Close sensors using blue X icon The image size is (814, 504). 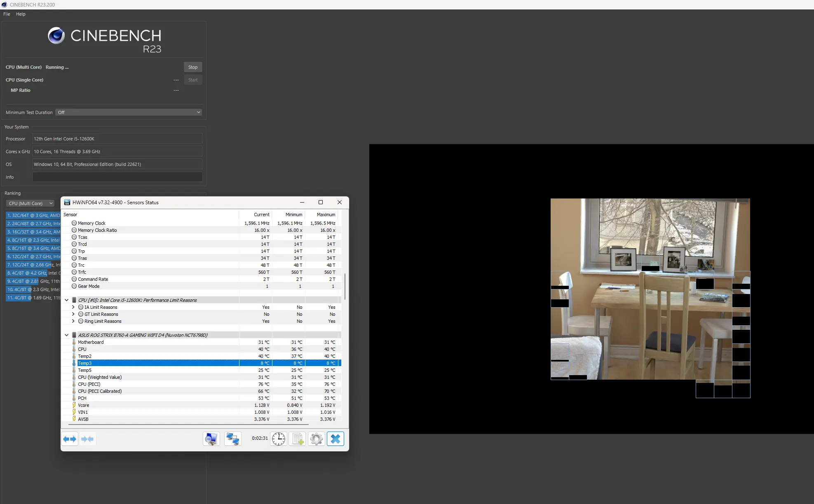[335, 439]
